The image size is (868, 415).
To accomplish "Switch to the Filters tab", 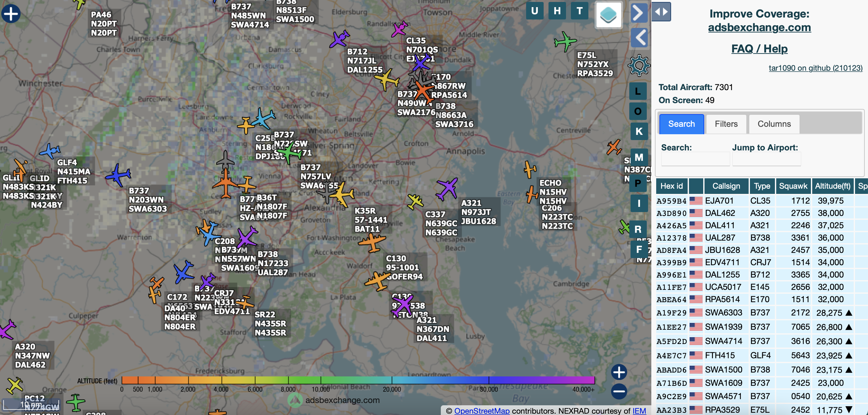I will pyautogui.click(x=726, y=124).
